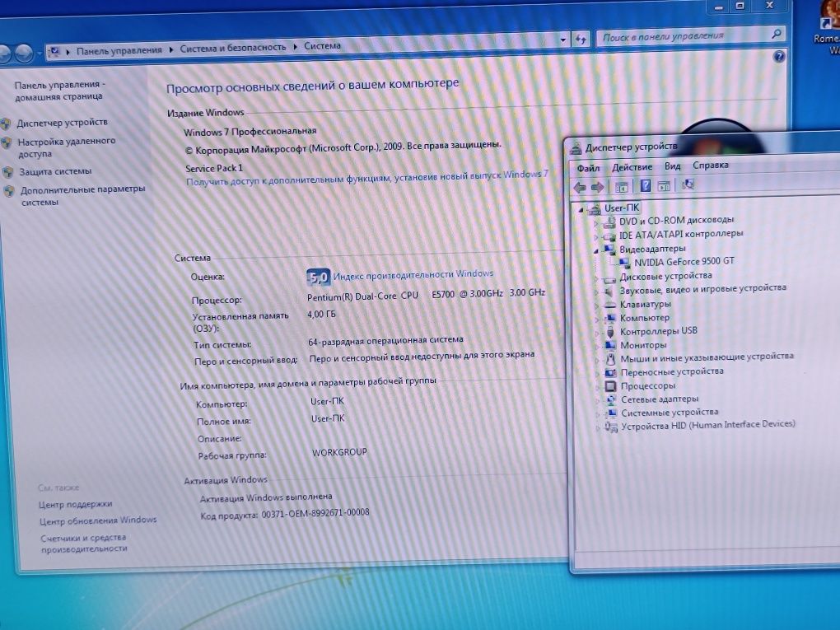Select the Устройства HID icon
Image resolution: width=840 pixels, height=630 pixels.
click(x=611, y=427)
